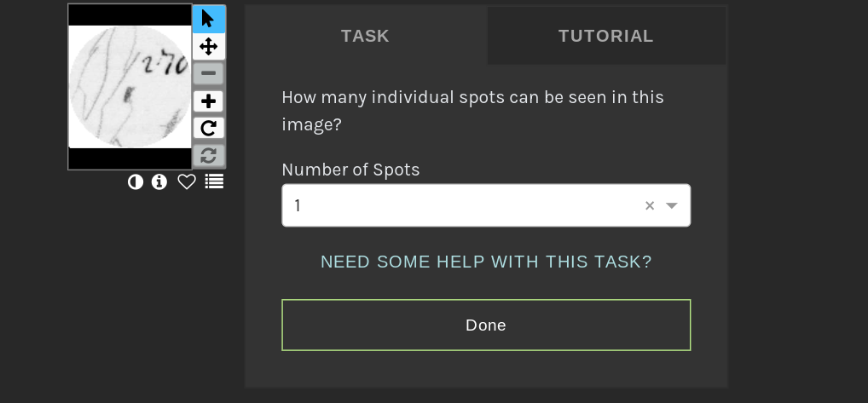Image resolution: width=868 pixels, height=403 pixels.
Task: Open Need Some Help With This Task
Action: [x=486, y=262]
